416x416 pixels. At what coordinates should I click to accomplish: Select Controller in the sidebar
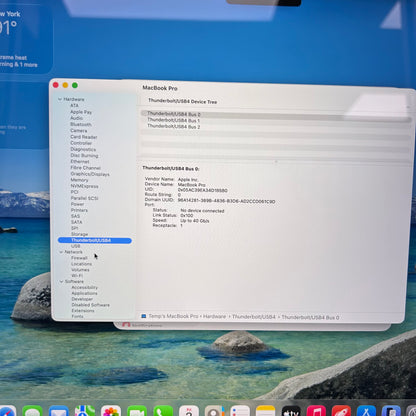[81, 143]
